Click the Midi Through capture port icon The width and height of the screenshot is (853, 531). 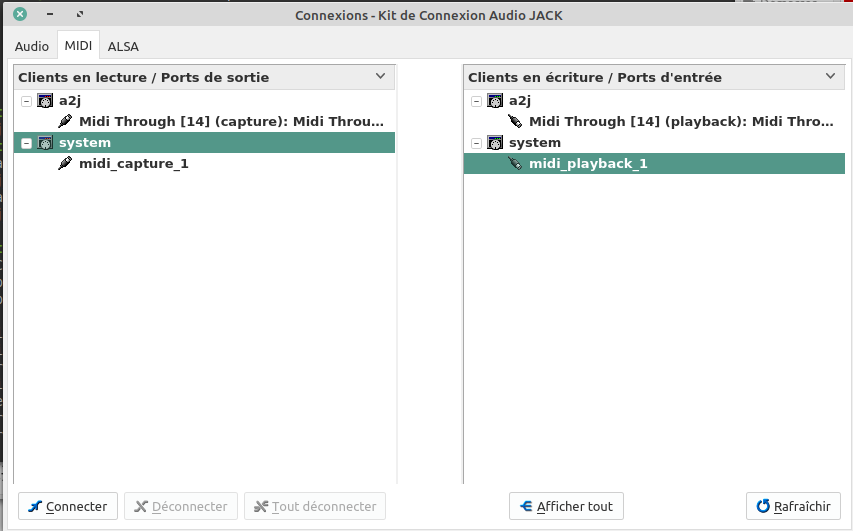(65, 122)
